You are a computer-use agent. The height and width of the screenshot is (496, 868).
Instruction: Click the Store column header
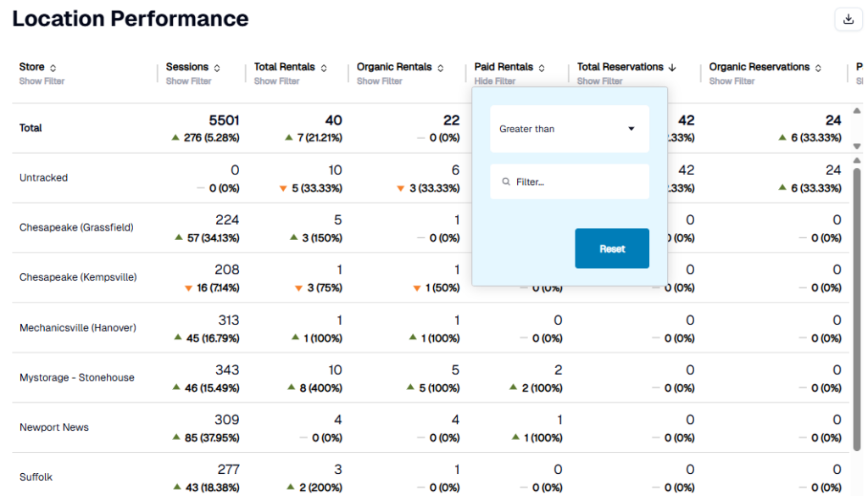[x=32, y=67]
